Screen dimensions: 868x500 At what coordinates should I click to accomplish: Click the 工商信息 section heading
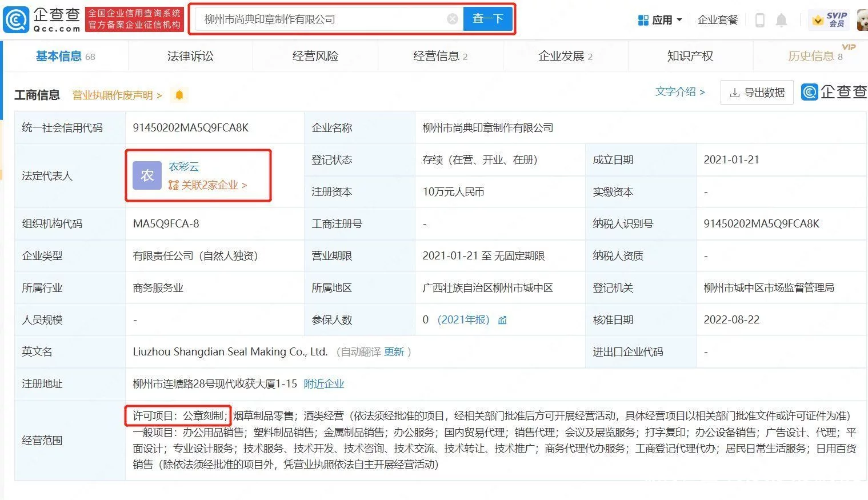click(37, 95)
